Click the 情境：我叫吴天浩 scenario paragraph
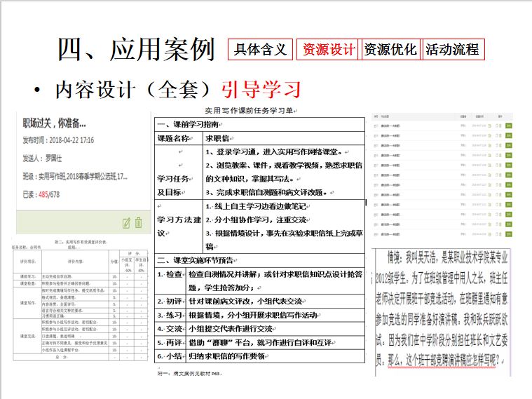This screenshot has width=532, height=399. click(x=442, y=309)
